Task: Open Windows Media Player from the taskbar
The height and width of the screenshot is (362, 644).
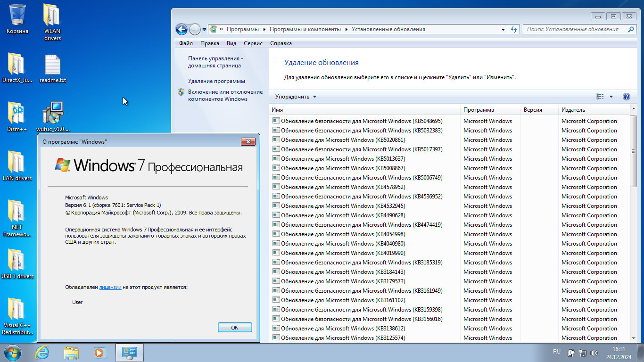Action: point(99,352)
